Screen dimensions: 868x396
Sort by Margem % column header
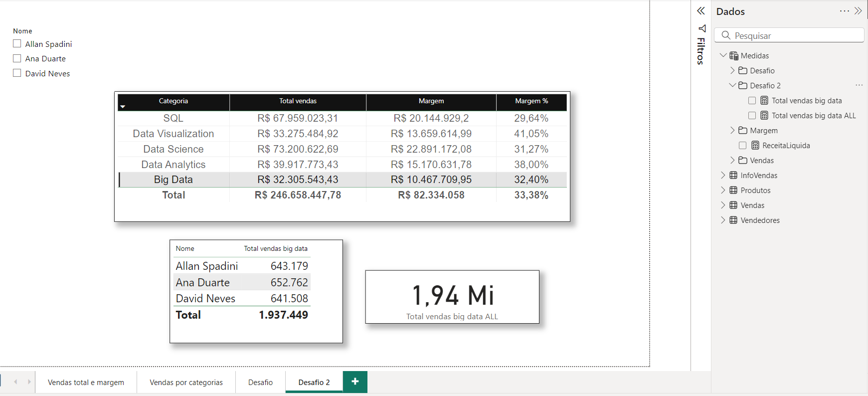531,101
